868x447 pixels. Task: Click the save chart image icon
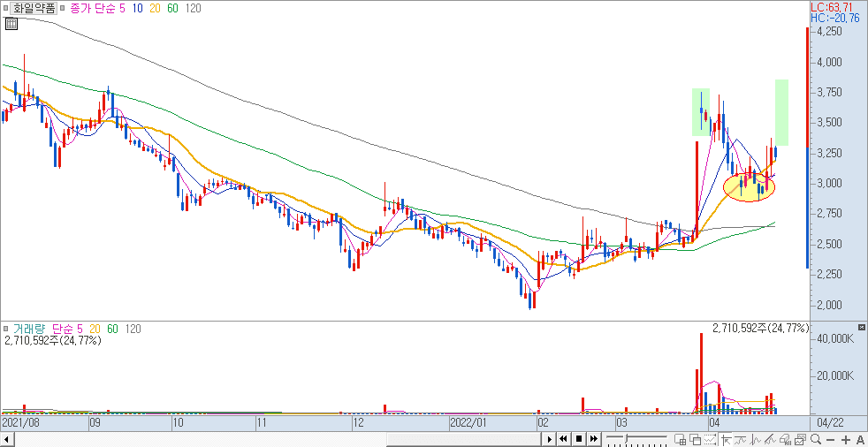[x=800, y=440]
